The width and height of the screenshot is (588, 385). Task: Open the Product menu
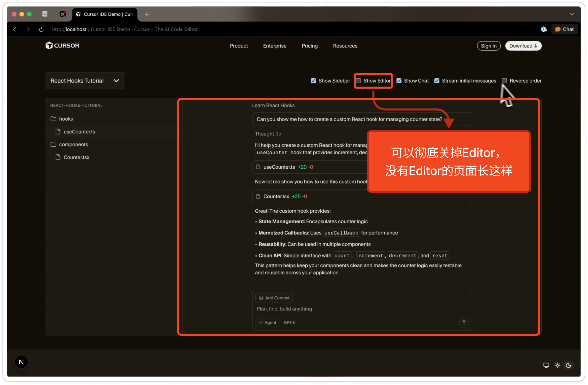pos(239,46)
